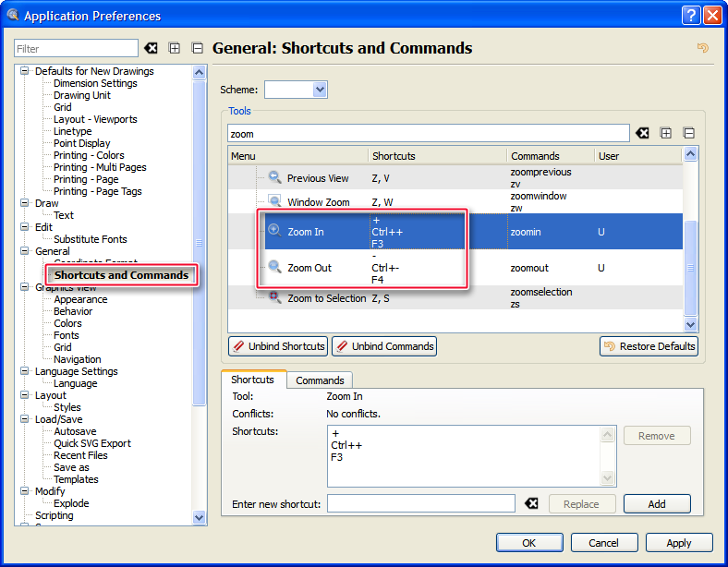
Task: Expand all items in Tools list
Action: [x=666, y=133]
